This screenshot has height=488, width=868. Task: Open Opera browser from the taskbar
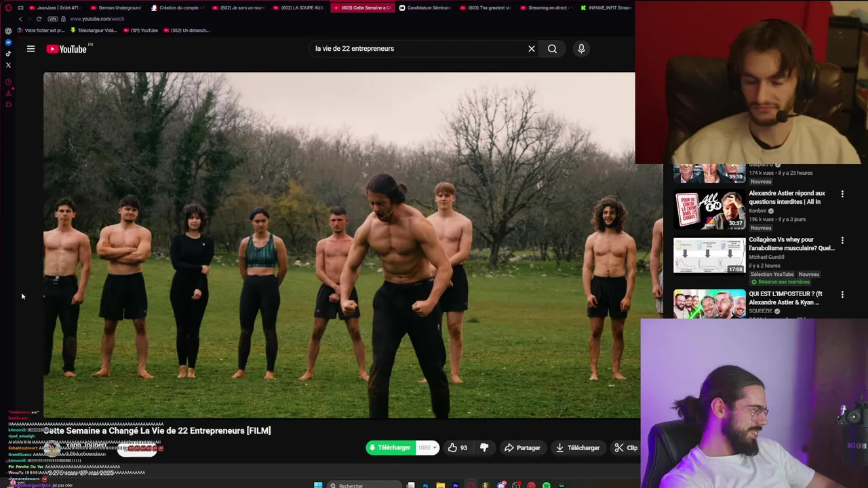coord(471,485)
